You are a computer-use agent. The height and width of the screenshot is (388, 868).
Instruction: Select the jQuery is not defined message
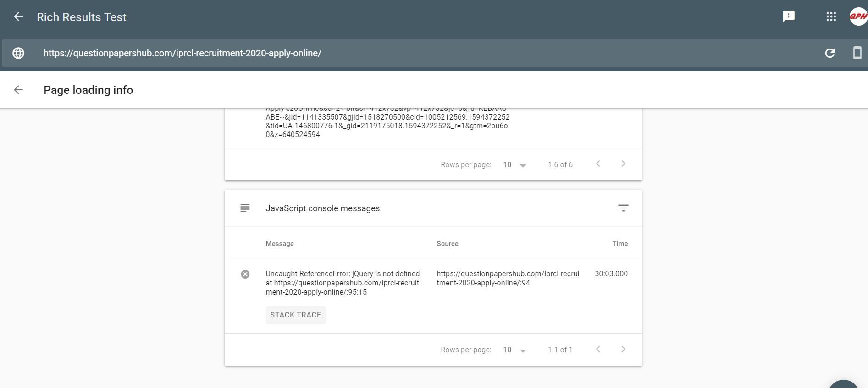343,283
